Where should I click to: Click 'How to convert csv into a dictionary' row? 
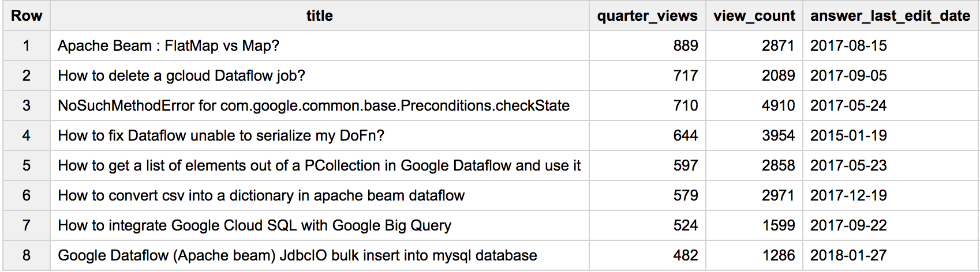(261, 195)
